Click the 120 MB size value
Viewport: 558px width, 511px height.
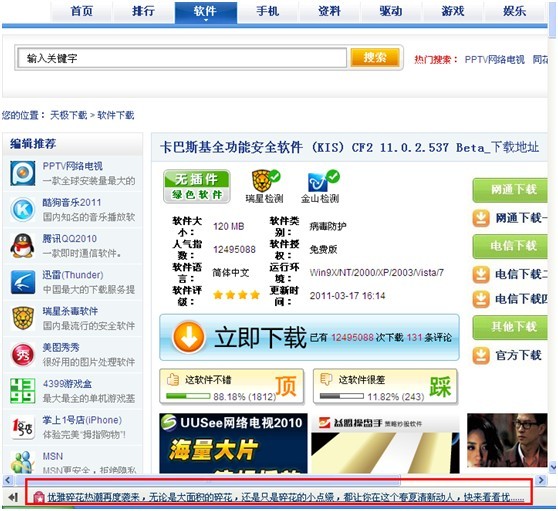[x=228, y=226]
